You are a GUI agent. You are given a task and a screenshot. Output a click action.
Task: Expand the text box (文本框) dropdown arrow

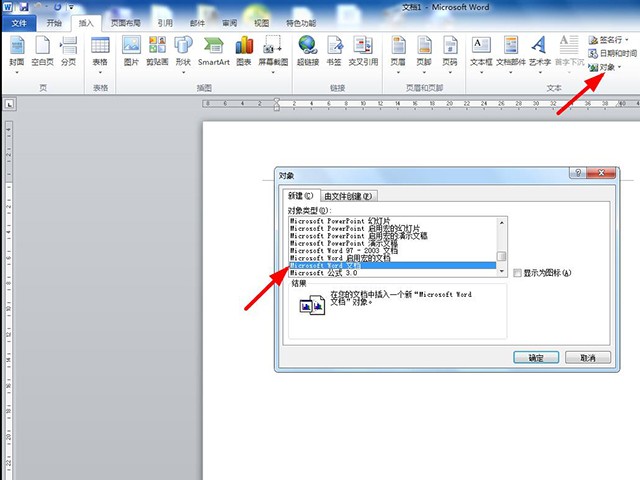[481, 73]
